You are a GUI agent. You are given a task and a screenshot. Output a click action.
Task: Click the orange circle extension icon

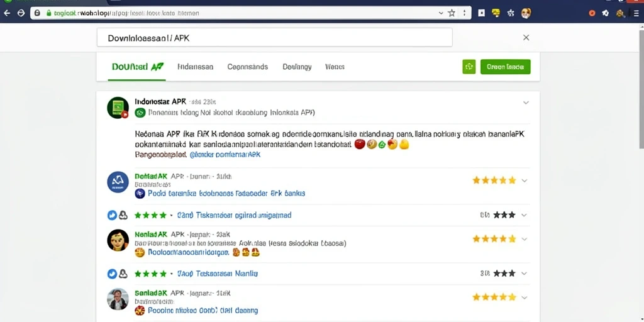(592, 13)
